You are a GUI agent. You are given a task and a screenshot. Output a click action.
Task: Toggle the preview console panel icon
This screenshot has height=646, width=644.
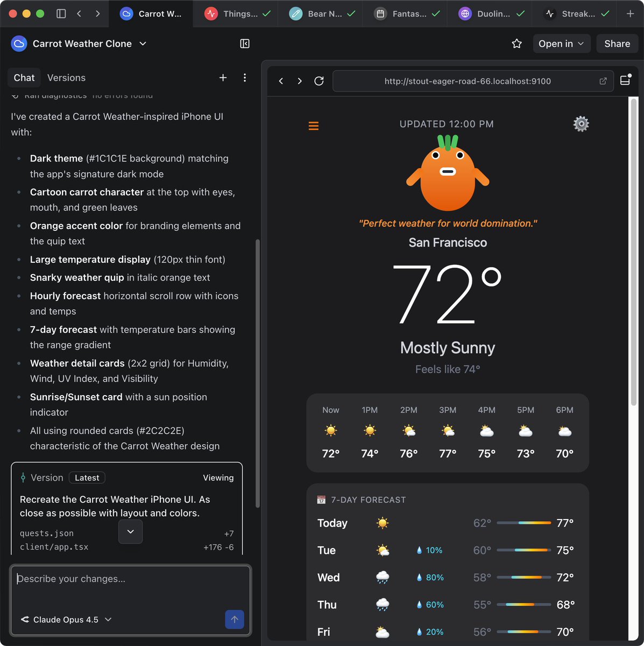click(x=625, y=80)
